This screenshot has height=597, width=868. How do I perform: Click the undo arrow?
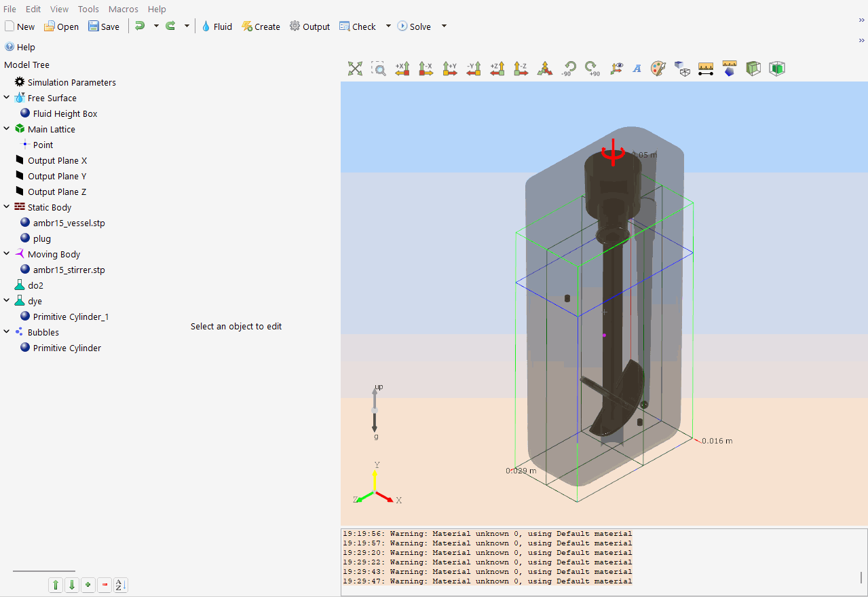click(x=140, y=26)
